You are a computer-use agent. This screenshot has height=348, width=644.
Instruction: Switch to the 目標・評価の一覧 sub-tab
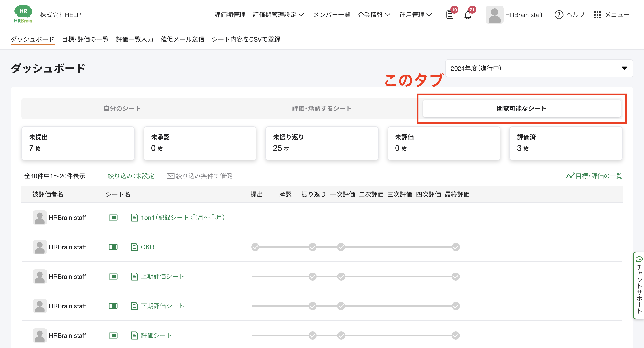click(x=85, y=39)
